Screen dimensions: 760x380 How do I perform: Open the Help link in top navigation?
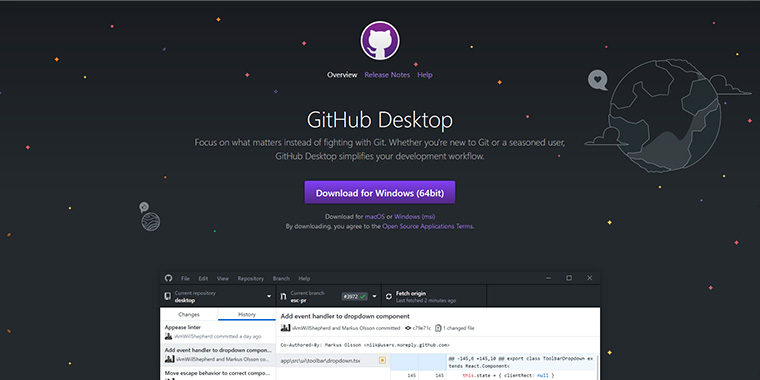(425, 75)
